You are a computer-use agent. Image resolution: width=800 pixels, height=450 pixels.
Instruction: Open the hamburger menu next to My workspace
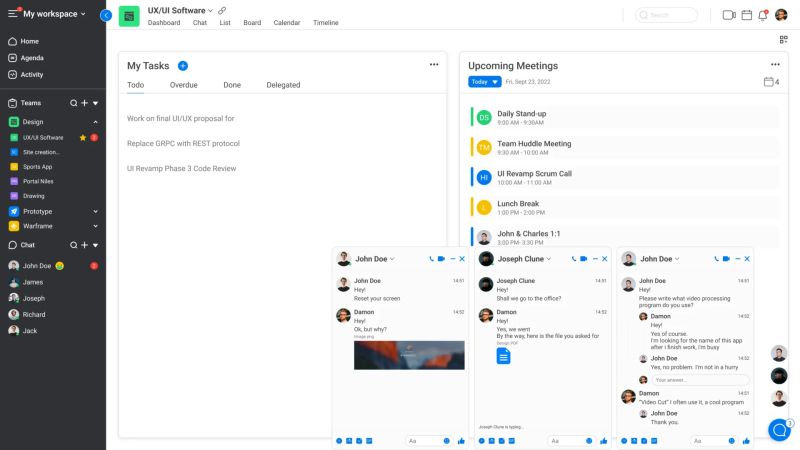point(13,13)
